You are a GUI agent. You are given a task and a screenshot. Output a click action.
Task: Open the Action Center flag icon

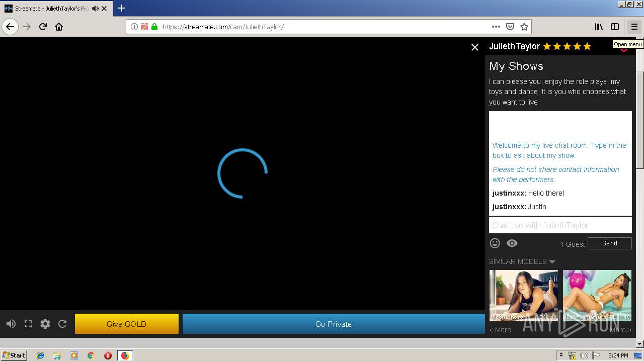(x=596, y=355)
